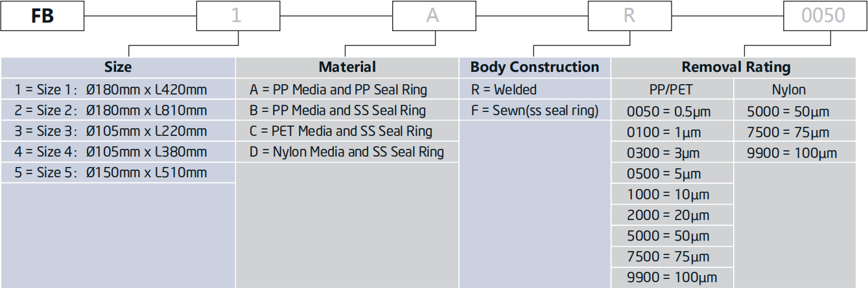Click the Removal Rating header
The image size is (868, 288).
(x=736, y=67)
